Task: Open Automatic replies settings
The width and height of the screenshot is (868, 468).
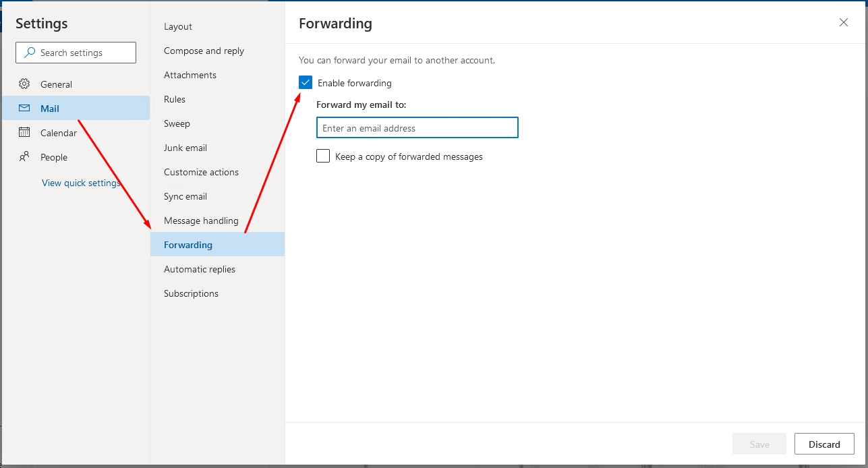Action: coord(200,269)
